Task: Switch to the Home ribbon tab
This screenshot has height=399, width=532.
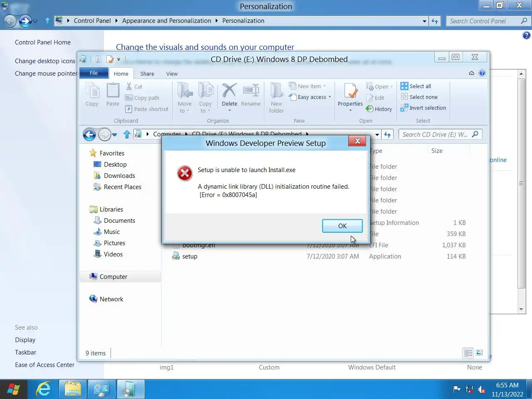Action: tap(121, 74)
